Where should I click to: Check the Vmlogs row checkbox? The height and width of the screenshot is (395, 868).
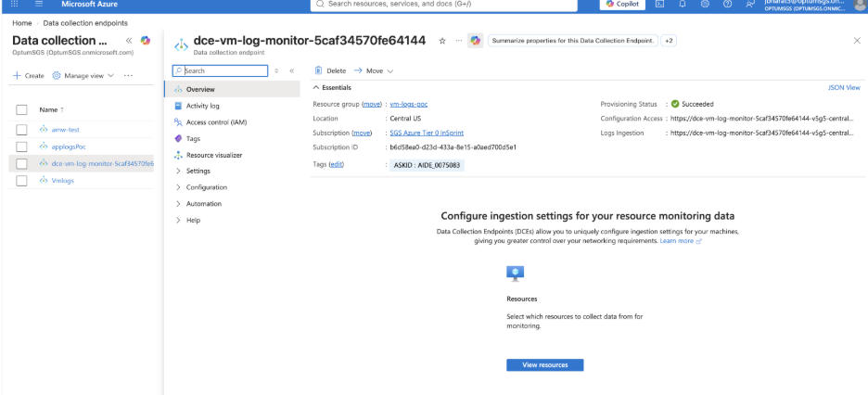[21, 181]
